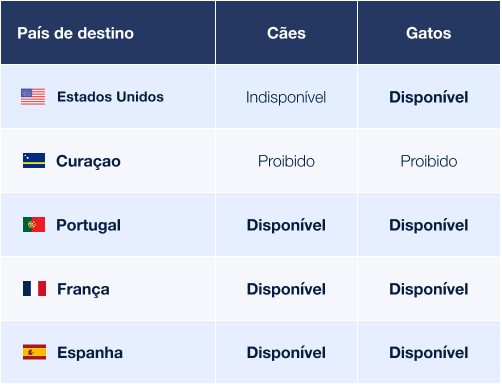Viewport: 502px width, 384px height.
Task: Click the França country name
Action: (83, 289)
